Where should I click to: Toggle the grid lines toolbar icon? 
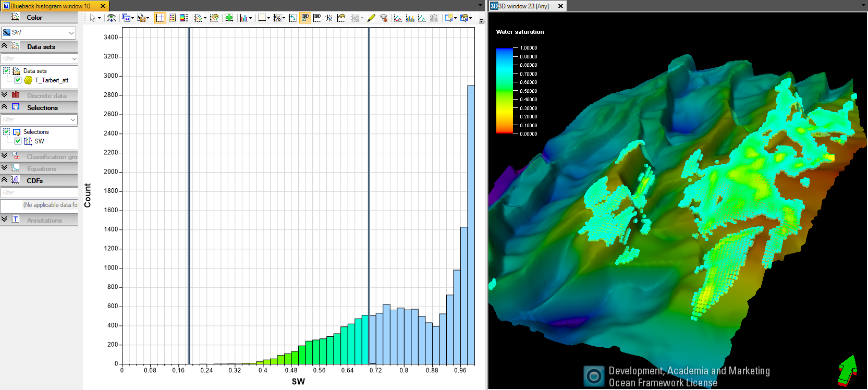point(160,18)
